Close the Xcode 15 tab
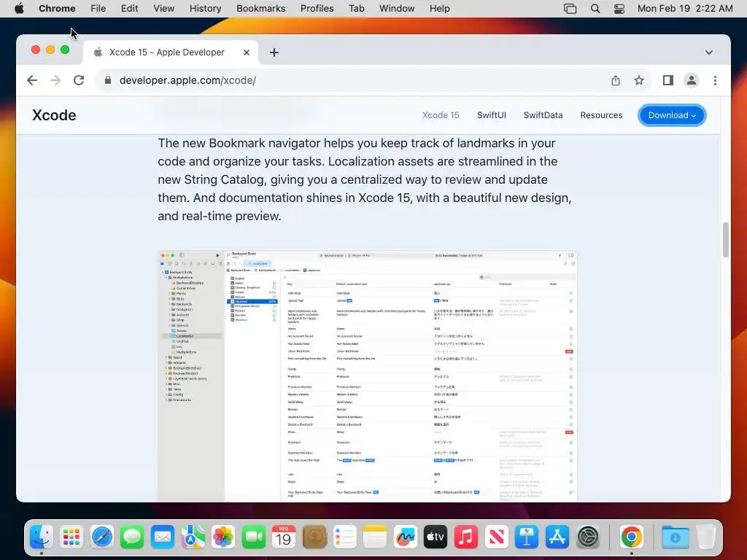This screenshot has height=560, width=747. (247, 52)
